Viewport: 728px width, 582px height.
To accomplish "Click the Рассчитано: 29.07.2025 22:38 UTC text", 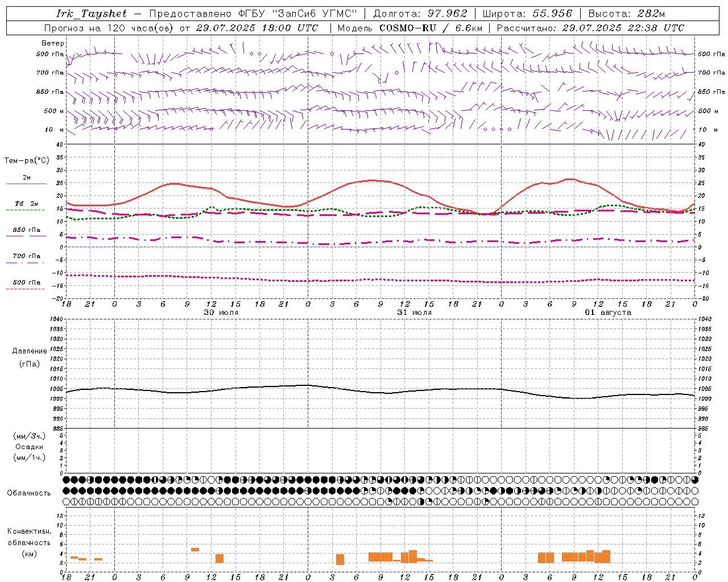I will pos(590,28).
